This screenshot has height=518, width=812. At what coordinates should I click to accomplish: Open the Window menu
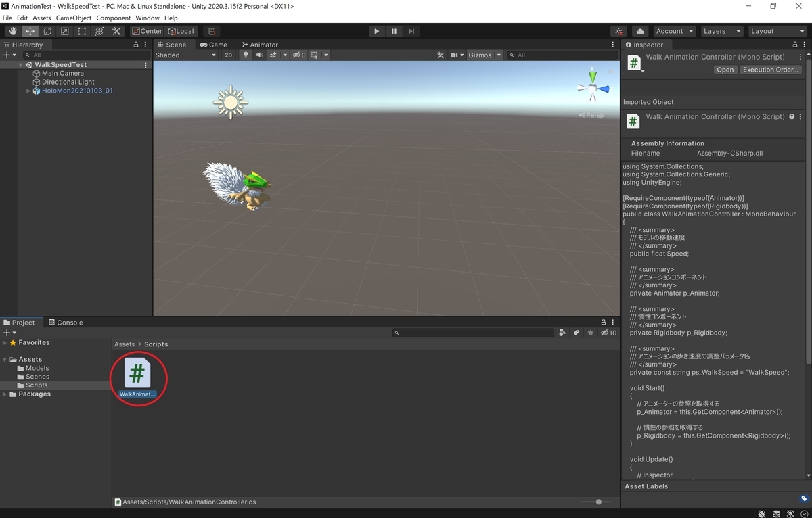tap(147, 18)
